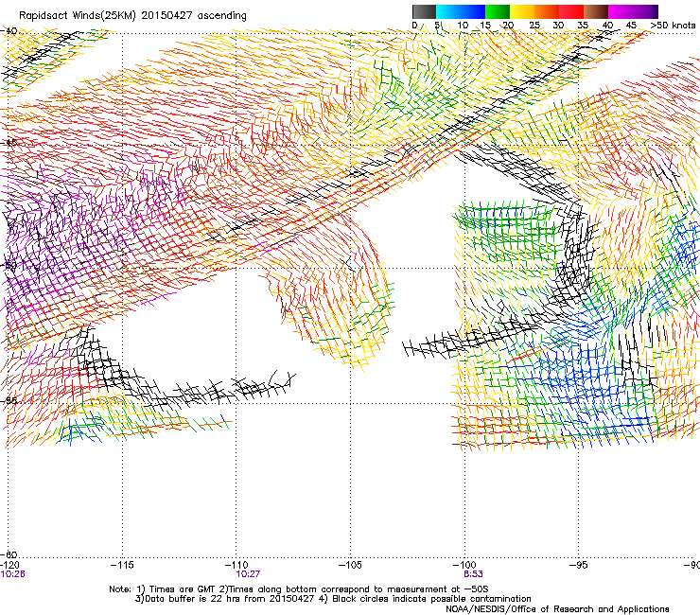
Task: Click the cyan-blue 5-15 knots color bar segment
Action: pos(461,12)
